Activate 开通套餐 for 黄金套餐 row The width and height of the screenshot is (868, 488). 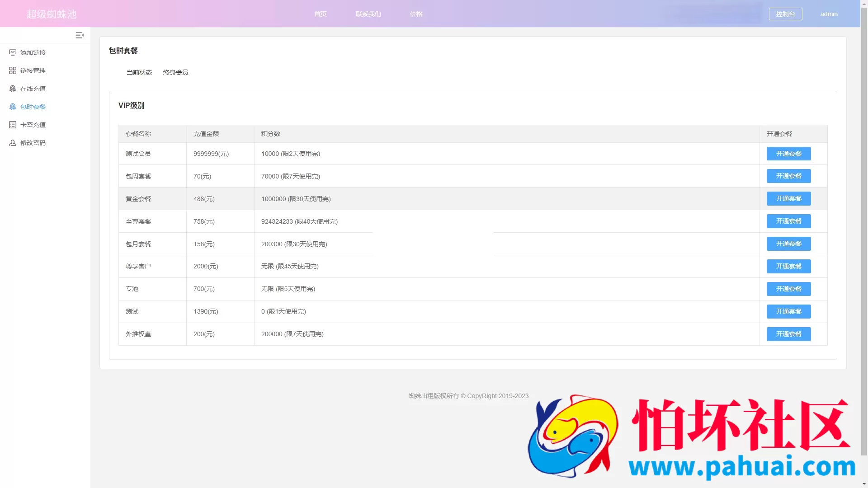pyautogui.click(x=788, y=199)
